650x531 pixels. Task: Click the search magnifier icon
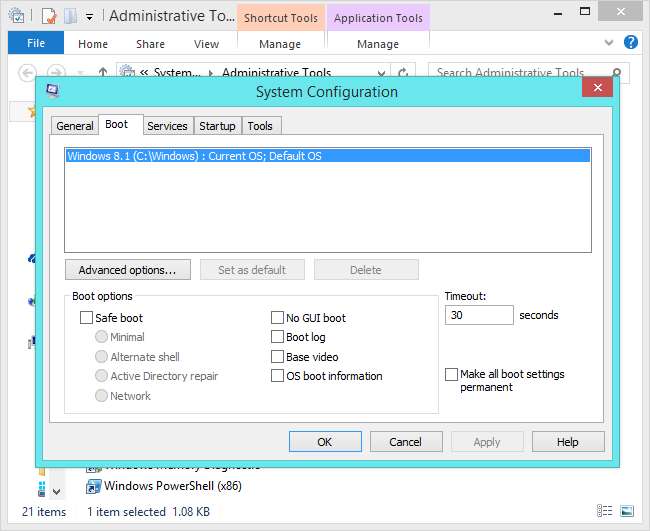[x=617, y=73]
